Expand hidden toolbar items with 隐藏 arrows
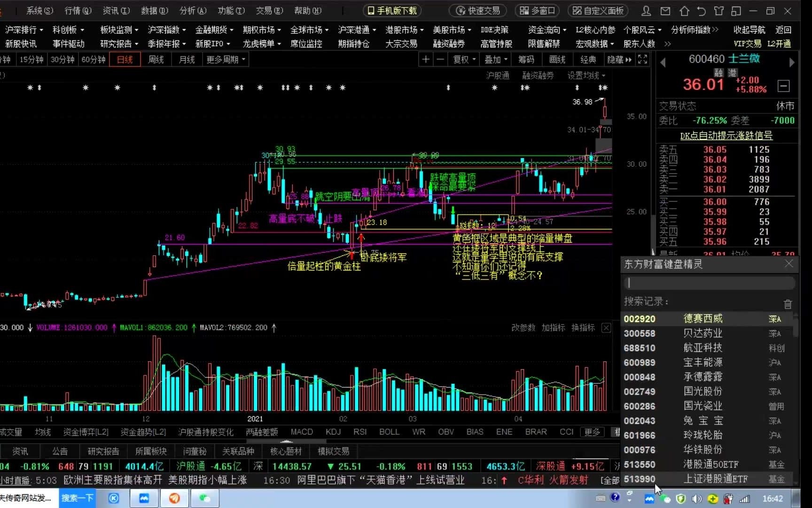The image size is (812, 508). click(619, 59)
